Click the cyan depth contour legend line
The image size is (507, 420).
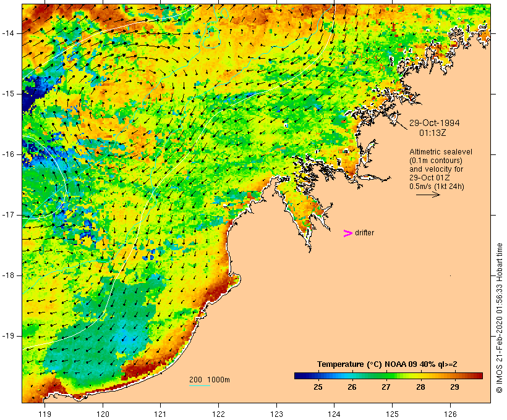[x=200, y=385]
